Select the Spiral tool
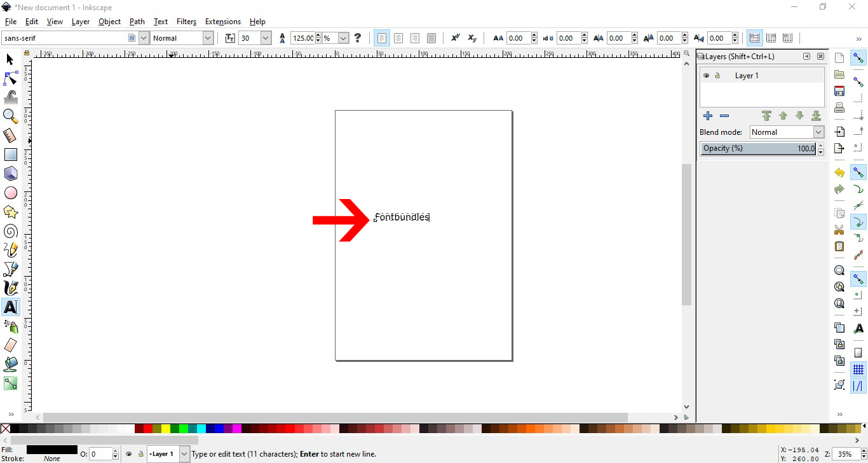The height and width of the screenshot is (463, 868). click(x=10, y=231)
